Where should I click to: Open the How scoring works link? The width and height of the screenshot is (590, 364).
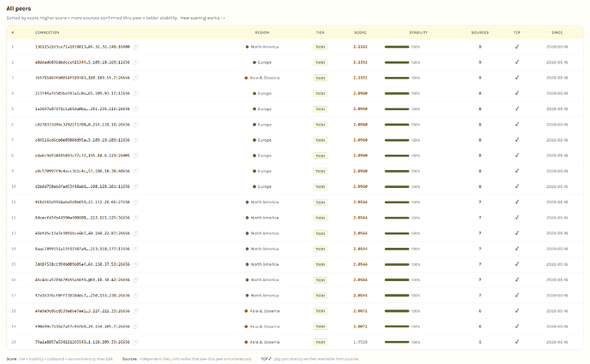tap(203, 18)
